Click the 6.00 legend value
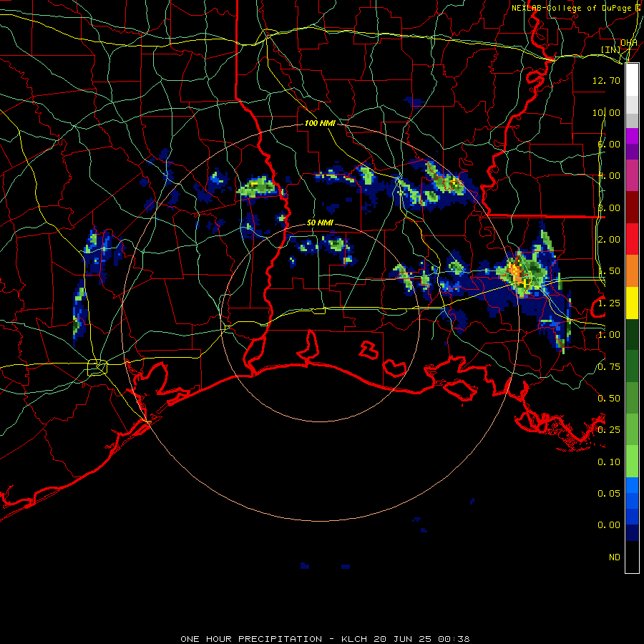The height and width of the screenshot is (644, 644). 609,144
